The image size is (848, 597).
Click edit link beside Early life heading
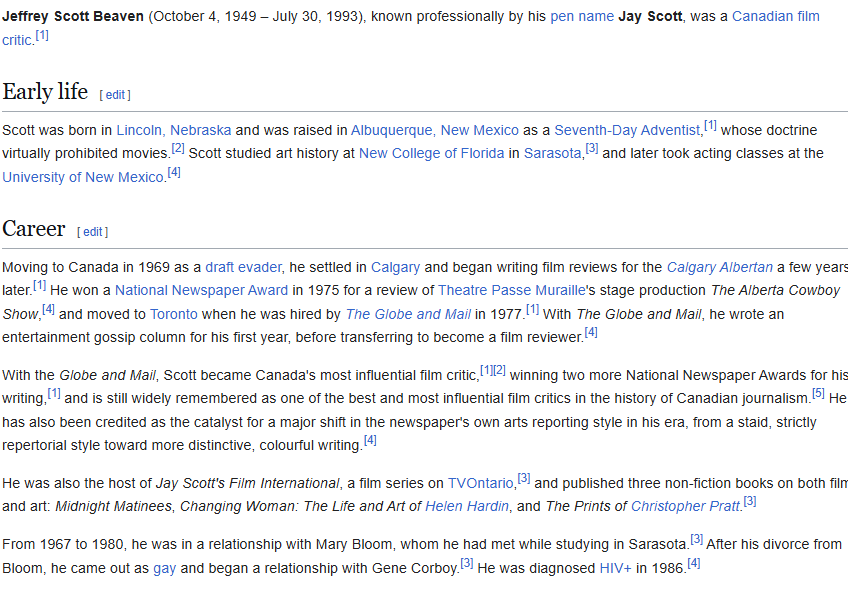click(115, 95)
